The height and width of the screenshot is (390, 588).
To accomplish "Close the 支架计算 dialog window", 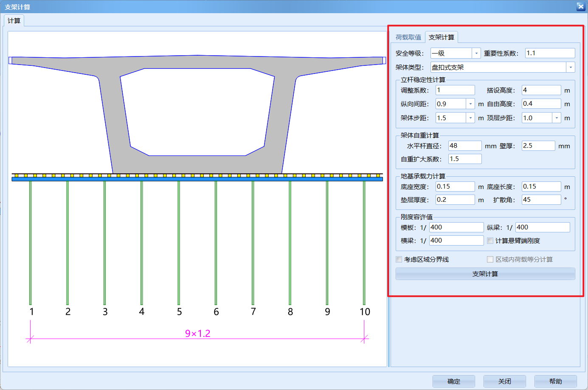I will 580,6.
